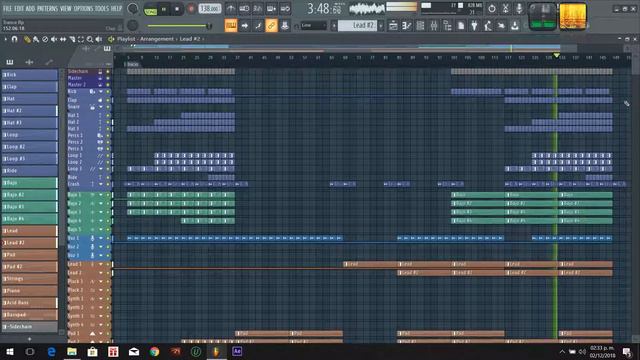
Task: Expand the Snare track arrow
Action: pyautogui.click(x=101, y=107)
